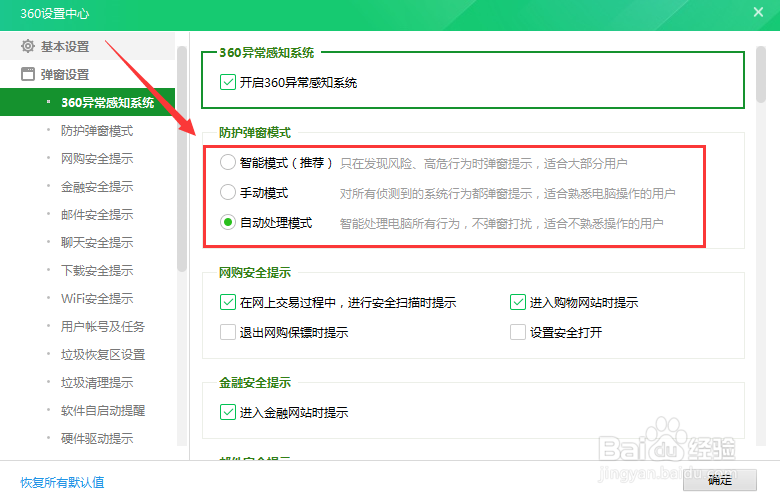
Task: Enable 设置安全打开 checkbox
Action: click(518, 332)
